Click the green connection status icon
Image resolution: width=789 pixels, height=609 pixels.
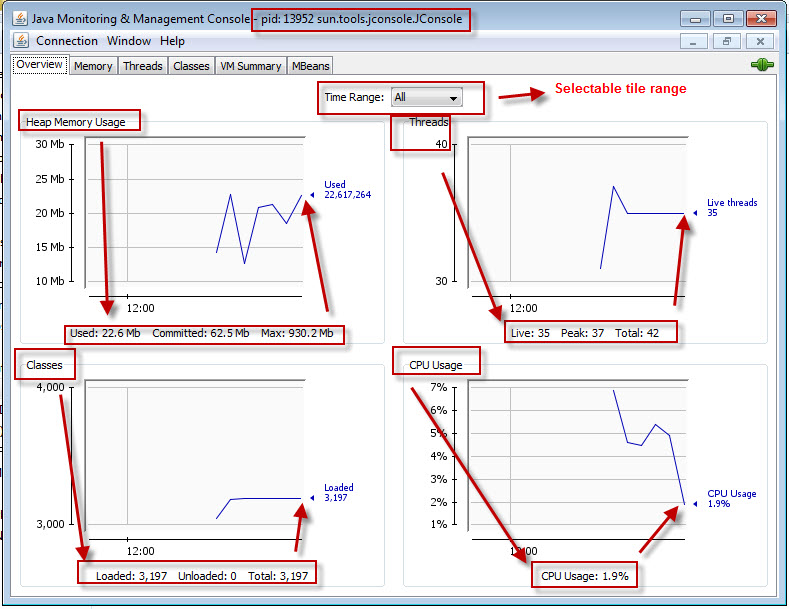pos(762,64)
